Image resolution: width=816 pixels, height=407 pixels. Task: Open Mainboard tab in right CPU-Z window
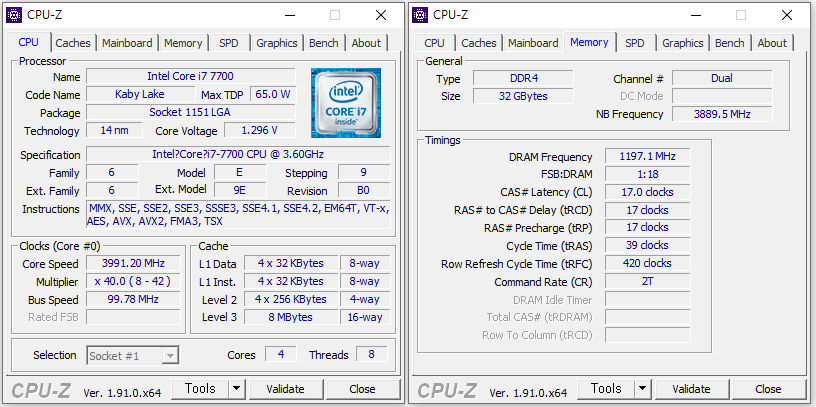pyautogui.click(x=533, y=43)
